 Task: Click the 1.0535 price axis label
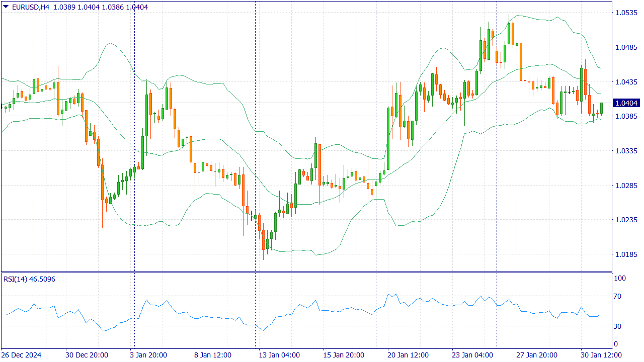(x=626, y=13)
